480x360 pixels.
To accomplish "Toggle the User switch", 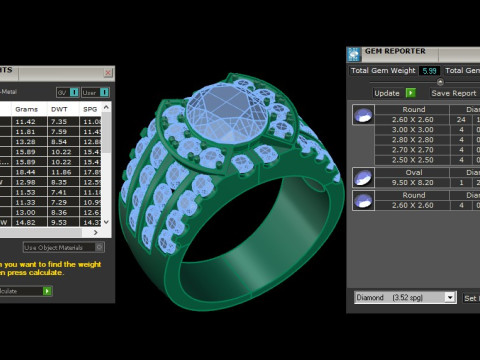I will pyautogui.click(x=104, y=92).
